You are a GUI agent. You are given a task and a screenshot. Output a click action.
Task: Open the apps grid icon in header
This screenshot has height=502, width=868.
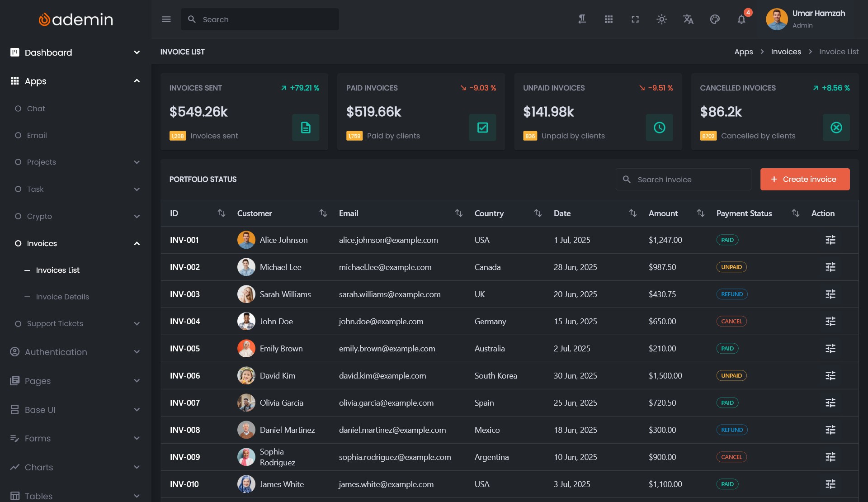[609, 19]
